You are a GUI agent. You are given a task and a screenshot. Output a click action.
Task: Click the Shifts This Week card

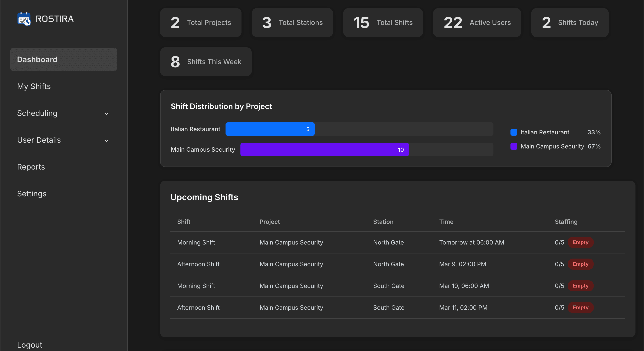(206, 62)
